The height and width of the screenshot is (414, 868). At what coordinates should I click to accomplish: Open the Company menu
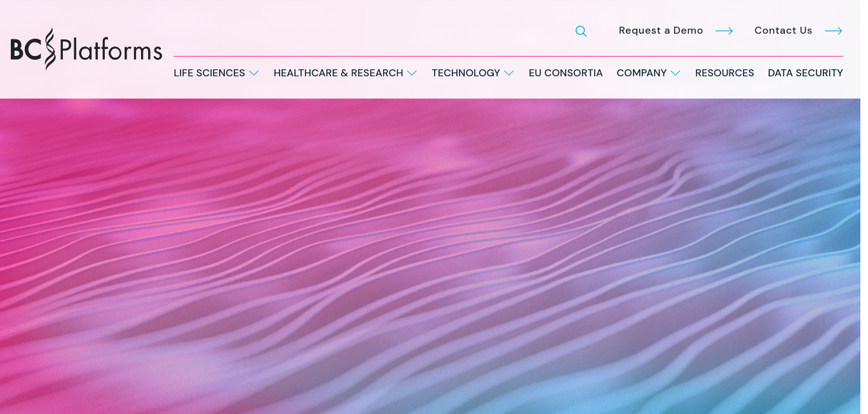[x=642, y=73]
